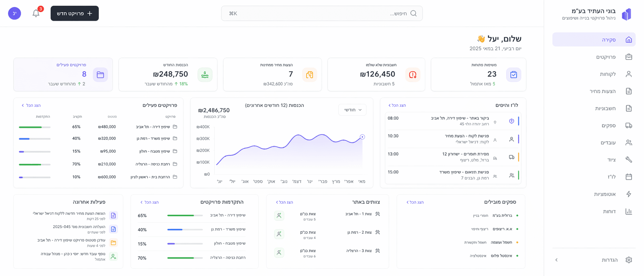Viewport: 644px width, 276px height.
Task: Go to סקירה in the sidebar
Action: [594, 40]
